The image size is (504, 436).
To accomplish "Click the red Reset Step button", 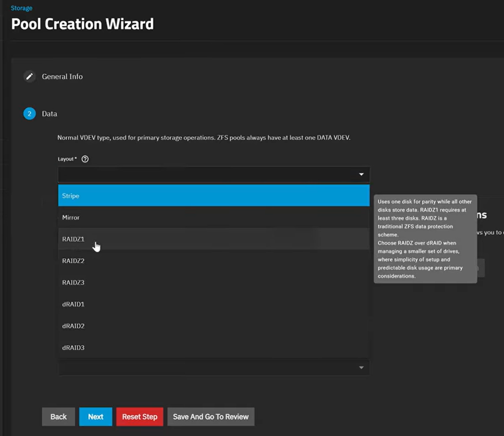I will tap(140, 417).
